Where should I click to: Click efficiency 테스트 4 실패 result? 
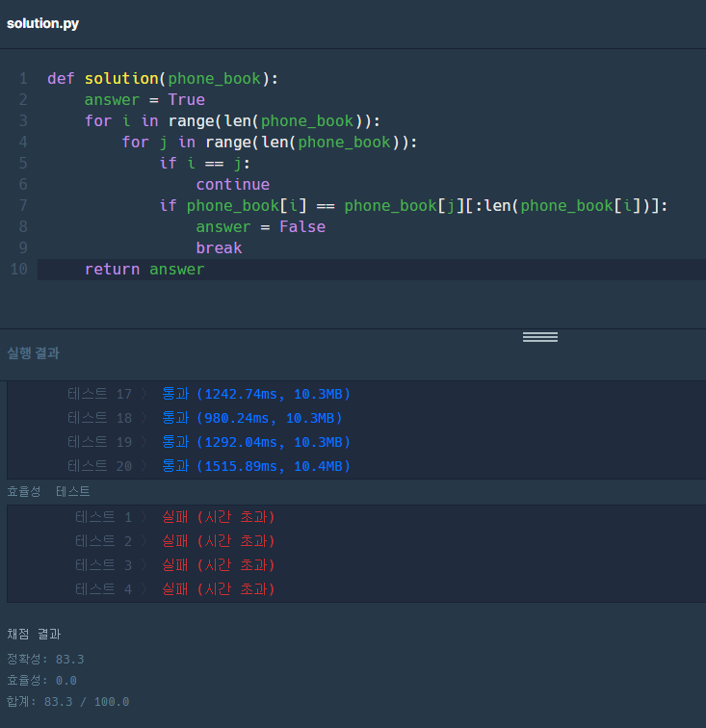219,589
